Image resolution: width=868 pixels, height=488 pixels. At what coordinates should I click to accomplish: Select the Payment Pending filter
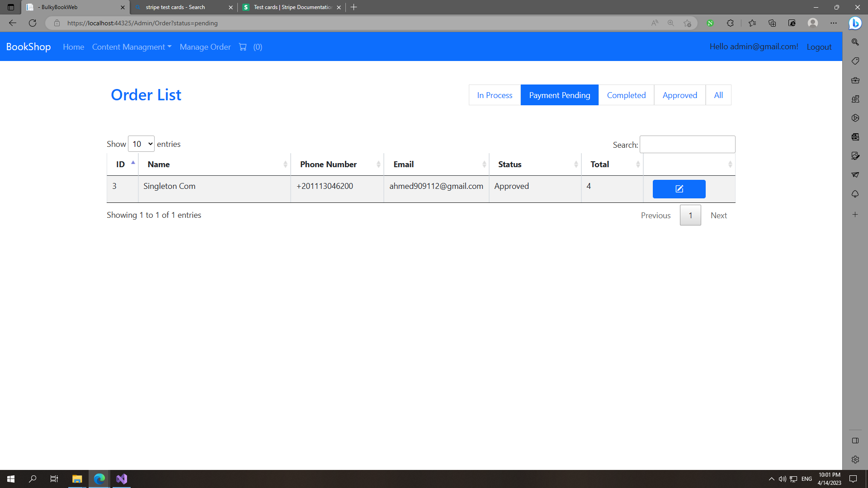pos(559,95)
